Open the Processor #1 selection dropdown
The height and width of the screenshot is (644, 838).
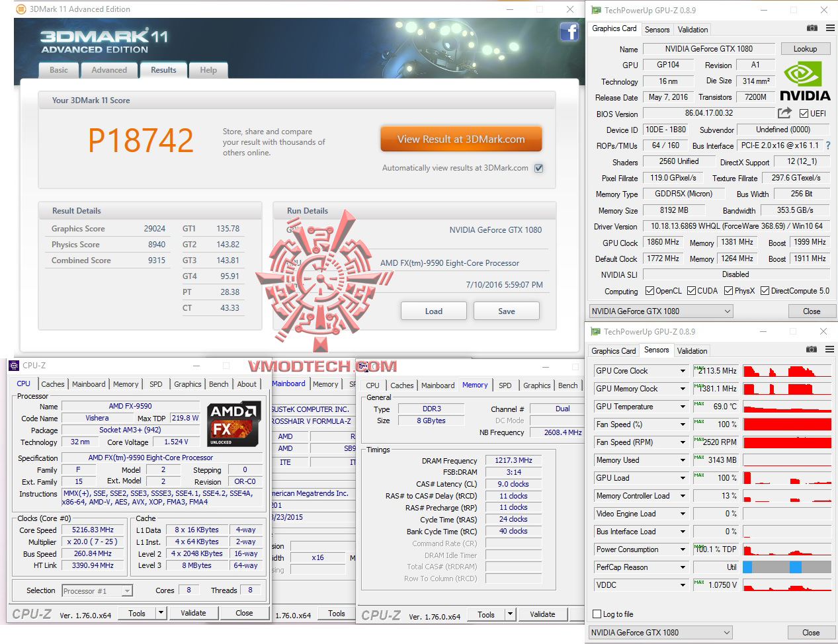tap(97, 591)
